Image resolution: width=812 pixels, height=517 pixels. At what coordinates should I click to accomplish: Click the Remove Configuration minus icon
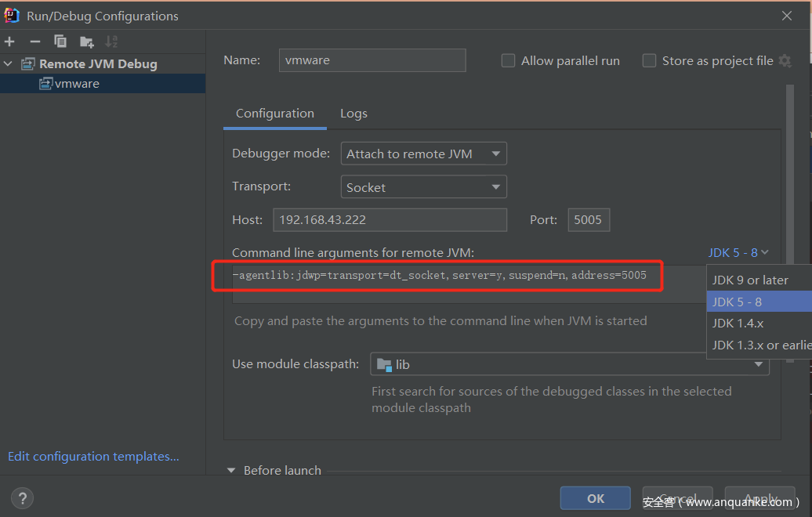(34, 42)
